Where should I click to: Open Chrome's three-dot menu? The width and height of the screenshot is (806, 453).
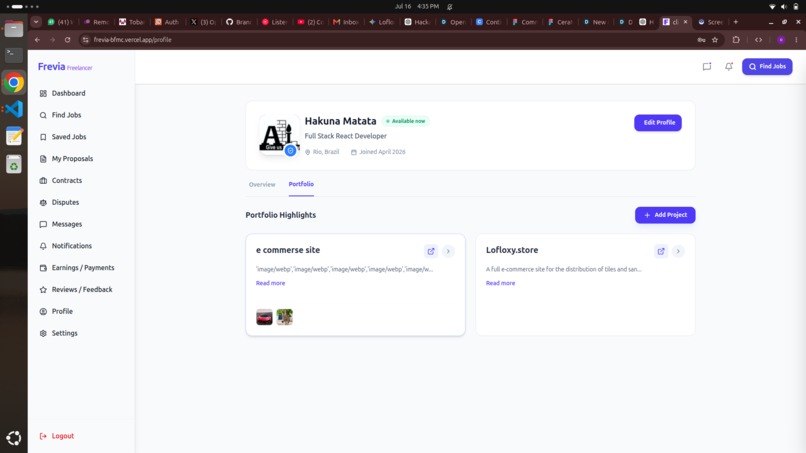coord(796,40)
